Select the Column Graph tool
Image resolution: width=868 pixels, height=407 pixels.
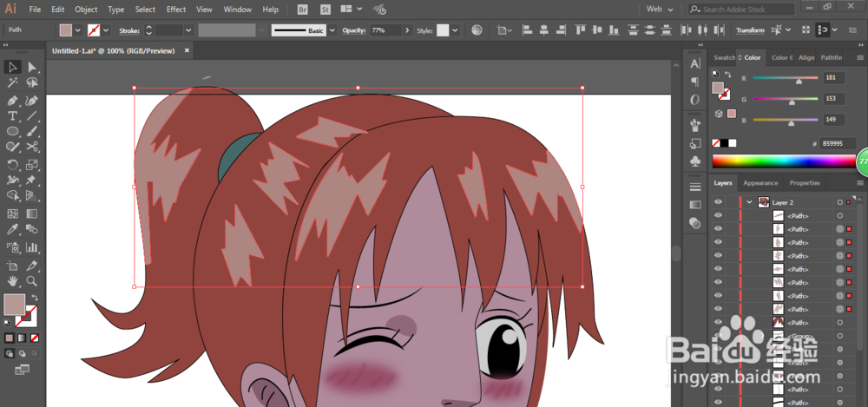pos(32,247)
